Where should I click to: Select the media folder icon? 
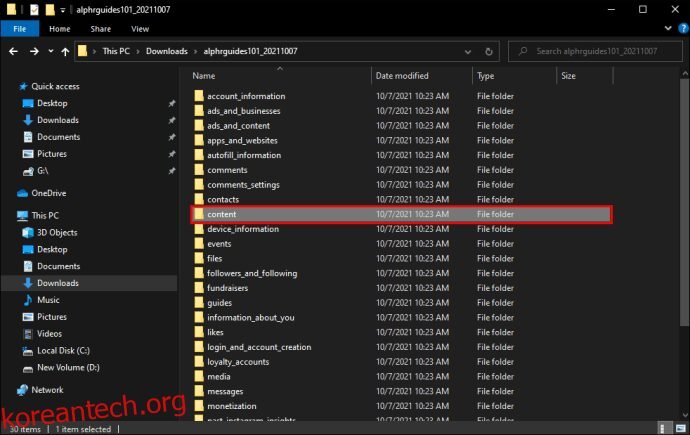[x=199, y=377]
